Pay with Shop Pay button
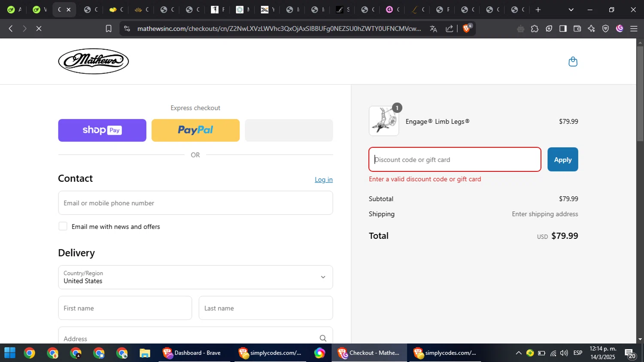This screenshot has height=362, width=644. tap(102, 130)
